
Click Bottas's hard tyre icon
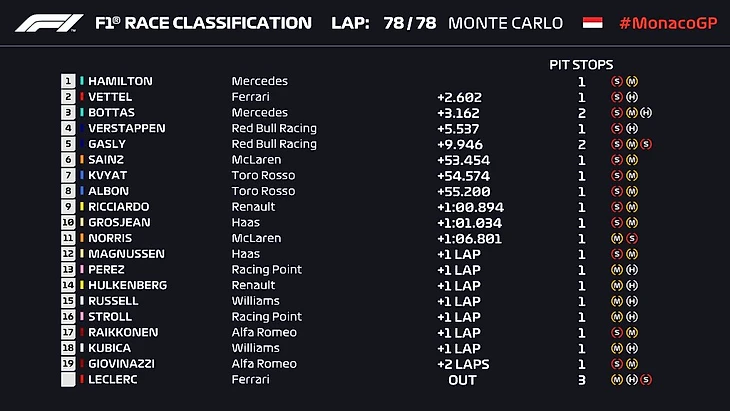(x=646, y=113)
